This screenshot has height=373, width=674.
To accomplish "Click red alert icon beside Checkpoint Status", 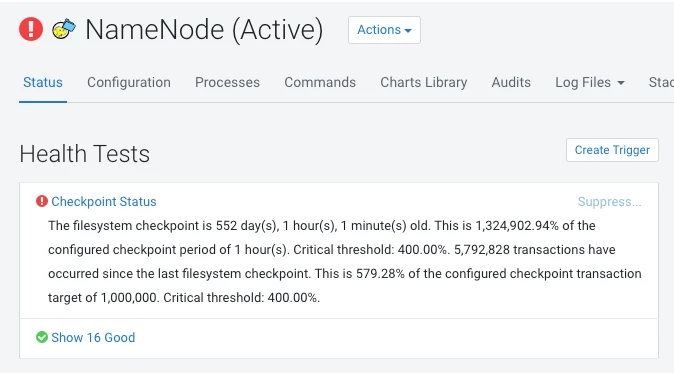I will coord(42,201).
